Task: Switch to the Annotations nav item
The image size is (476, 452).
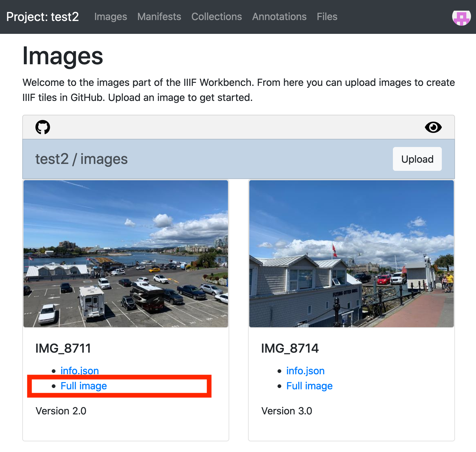Action: (279, 17)
